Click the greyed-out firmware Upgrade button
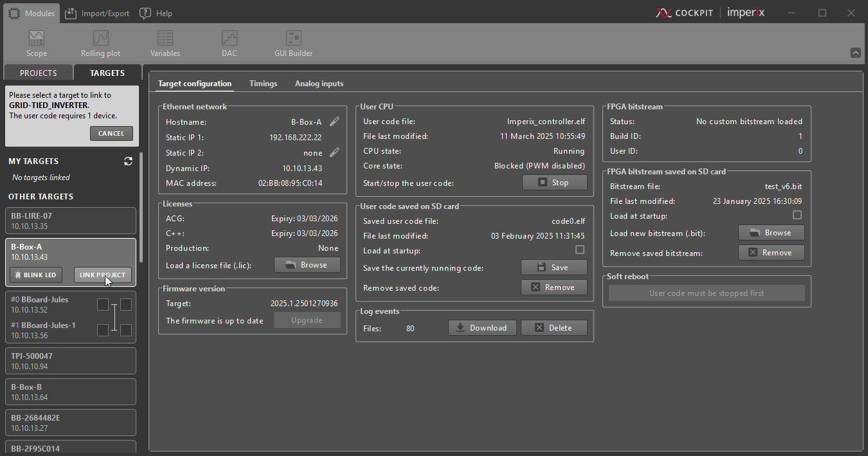This screenshot has height=456, width=868. [307, 320]
